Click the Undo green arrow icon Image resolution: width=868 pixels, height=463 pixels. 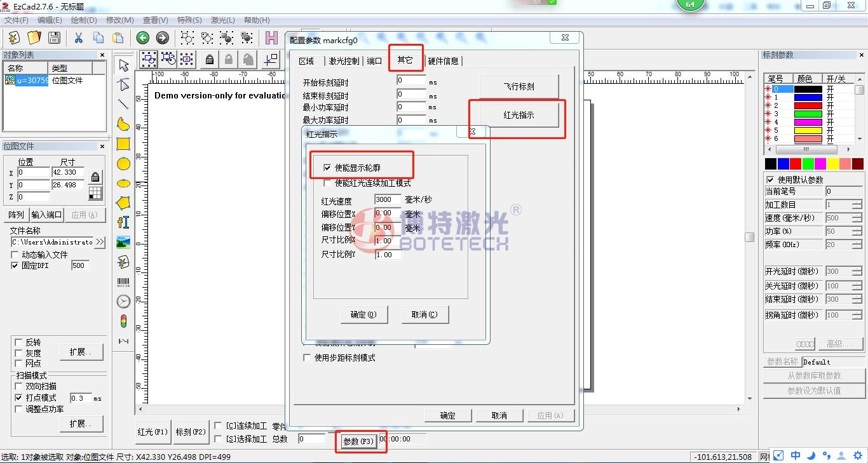pyautogui.click(x=142, y=38)
